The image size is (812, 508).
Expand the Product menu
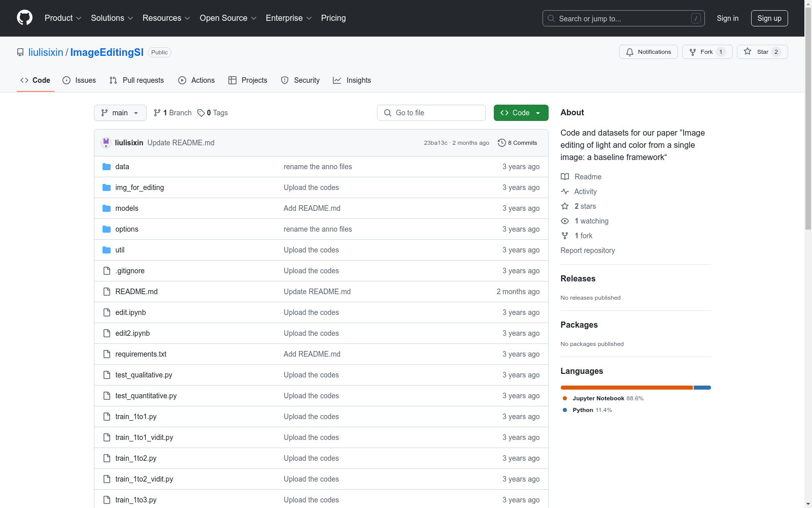pyautogui.click(x=63, y=18)
